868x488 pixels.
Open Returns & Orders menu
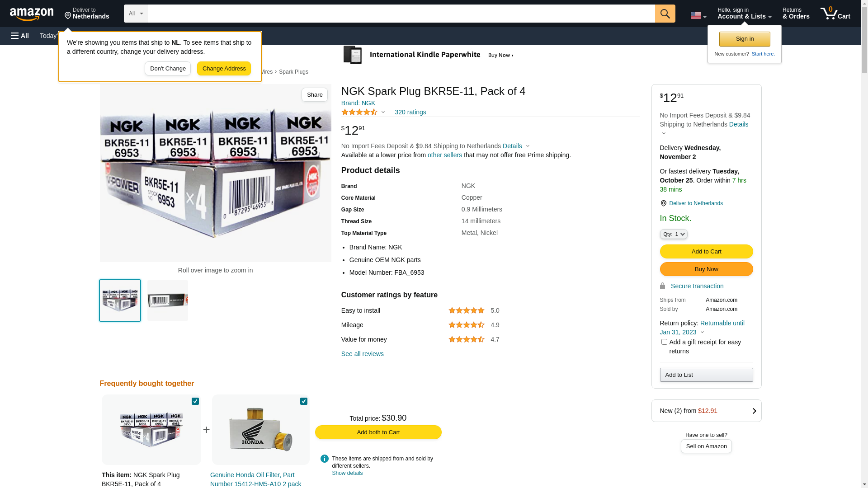[795, 14]
